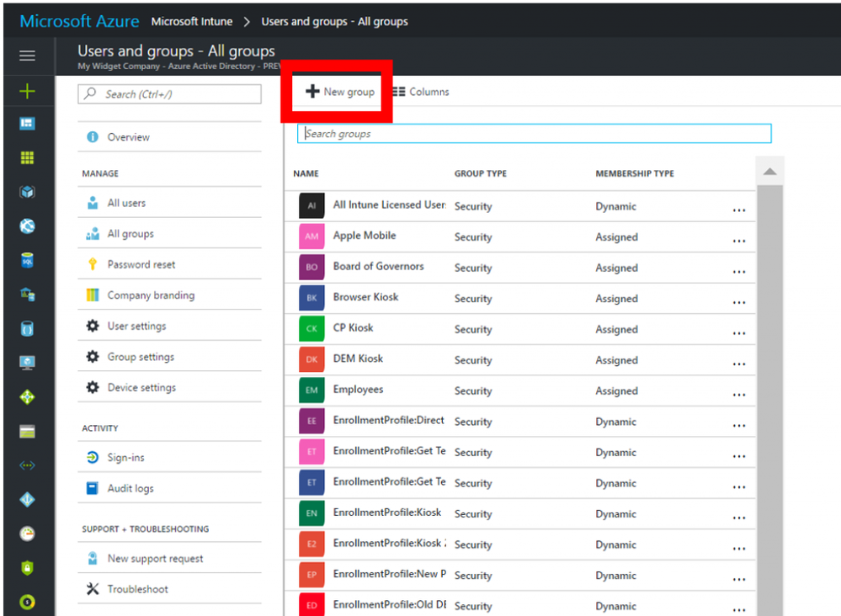
Task: Click the New group button
Action: tap(340, 92)
